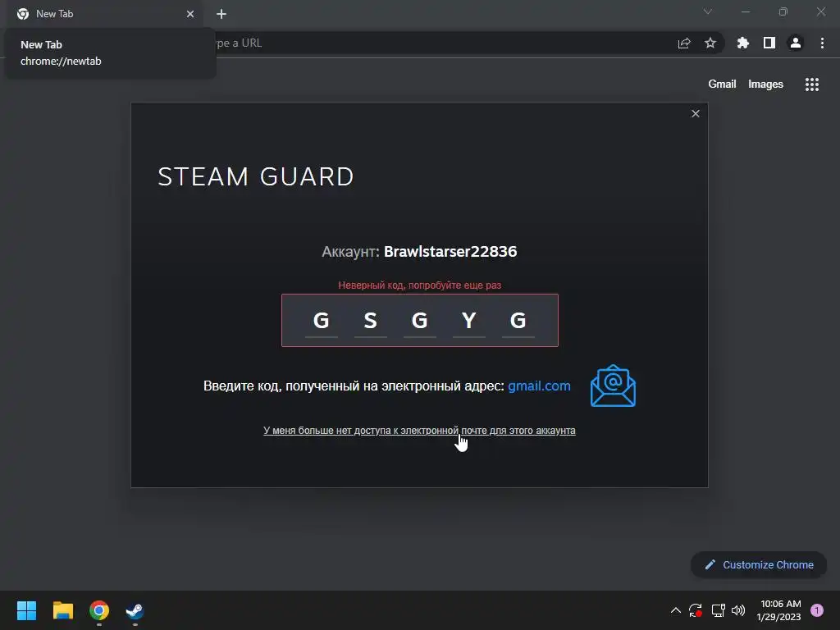Open the notification badge showing 1
The image size is (840, 630).
817,610
